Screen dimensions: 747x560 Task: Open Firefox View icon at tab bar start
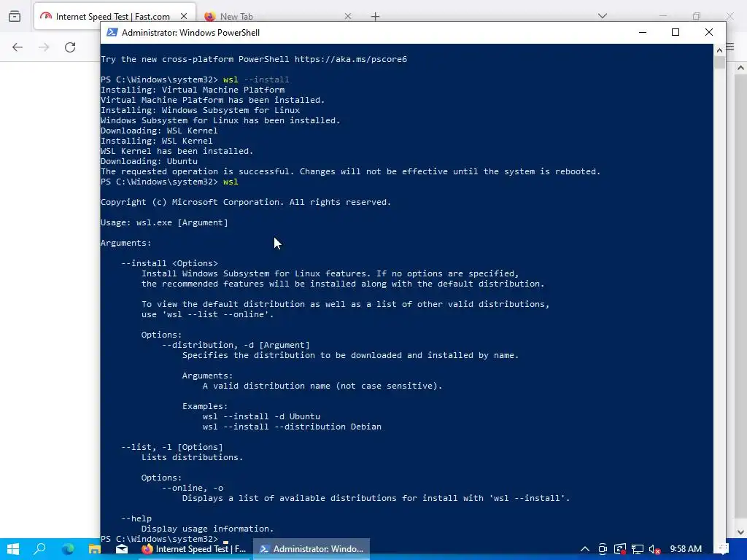15,16
